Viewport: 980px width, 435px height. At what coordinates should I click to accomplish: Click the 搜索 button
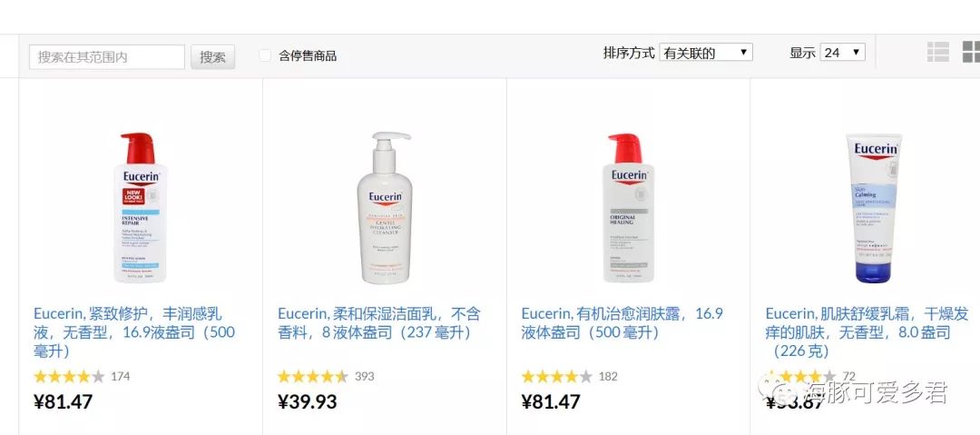point(212,57)
